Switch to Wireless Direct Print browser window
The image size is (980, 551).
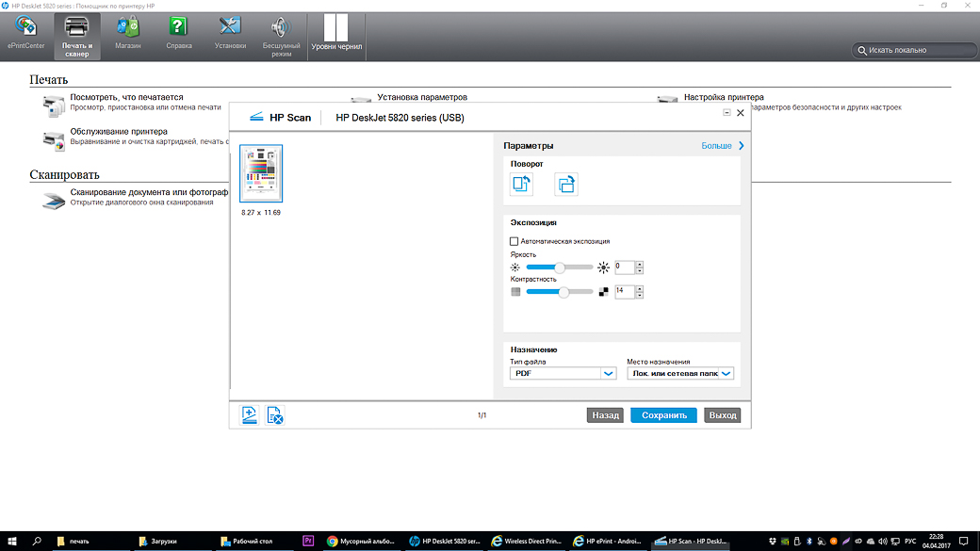(528, 541)
